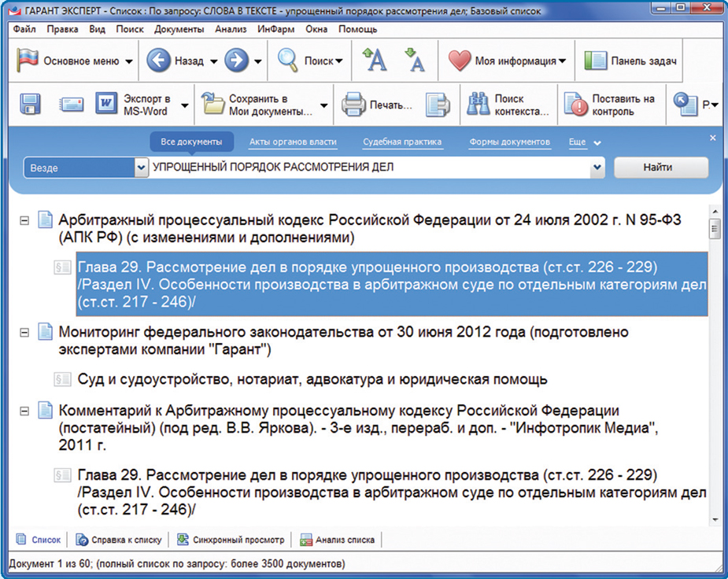Click the search query text field
The image size is (728, 579).
370,168
